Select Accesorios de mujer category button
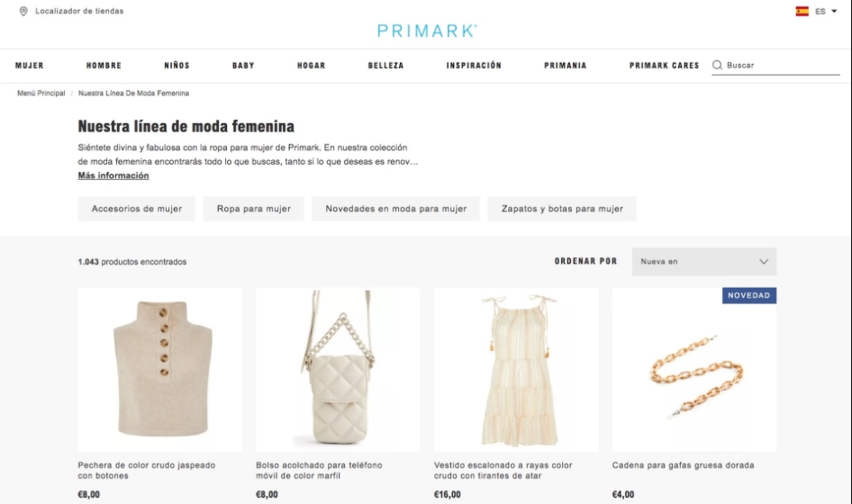 coord(136,209)
